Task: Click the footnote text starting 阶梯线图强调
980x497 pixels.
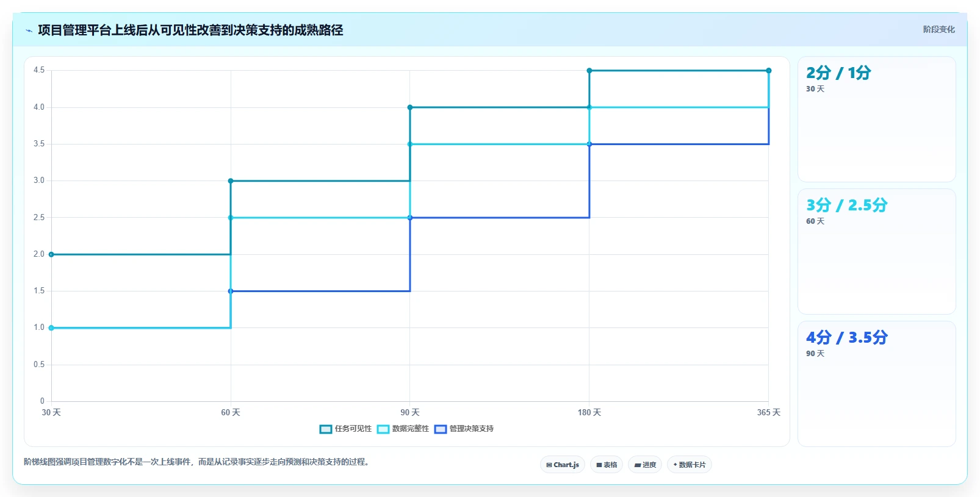Action: pos(198,462)
